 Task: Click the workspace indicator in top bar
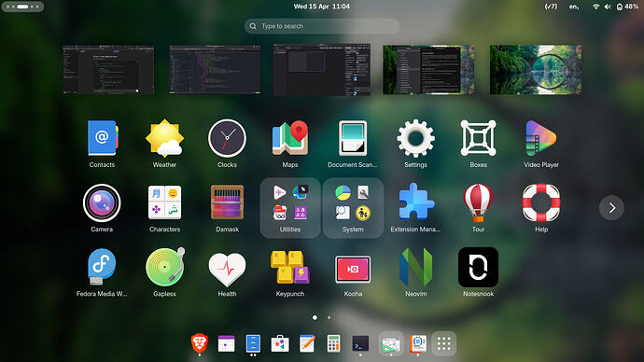click(x=22, y=7)
